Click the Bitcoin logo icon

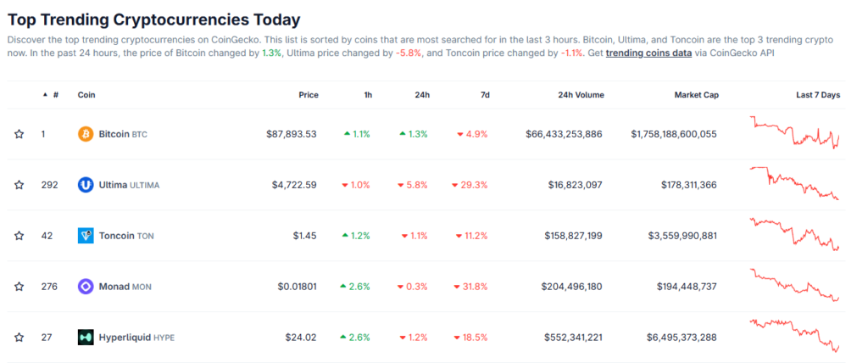pos(86,134)
